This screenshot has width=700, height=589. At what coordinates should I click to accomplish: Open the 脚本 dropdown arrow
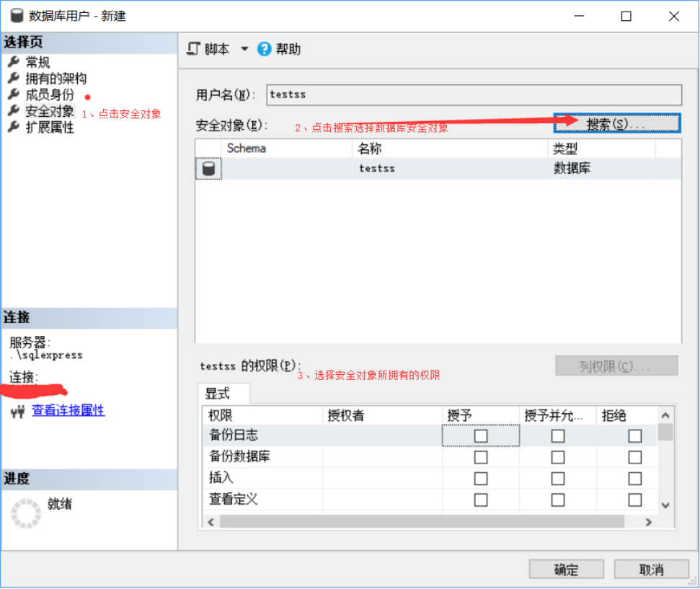coord(244,49)
